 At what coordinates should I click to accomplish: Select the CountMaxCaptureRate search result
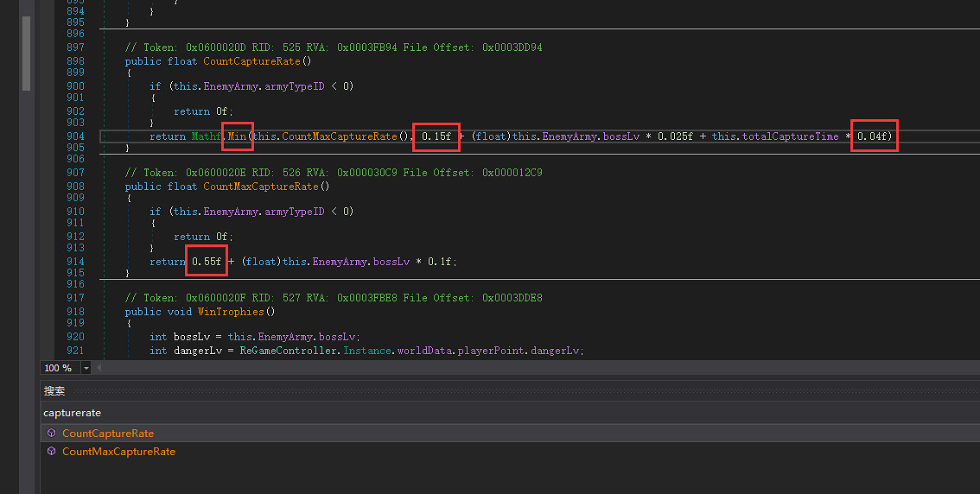[118, 452]
